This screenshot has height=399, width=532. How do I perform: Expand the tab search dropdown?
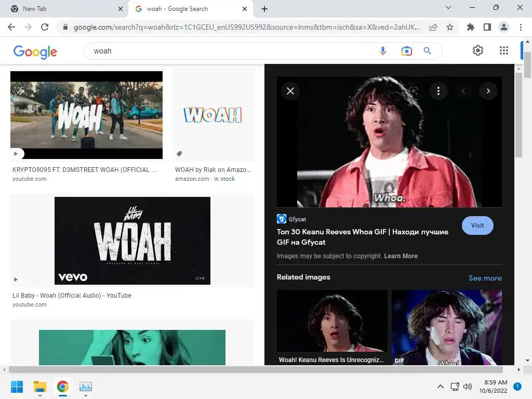click(x=448, y=7)
